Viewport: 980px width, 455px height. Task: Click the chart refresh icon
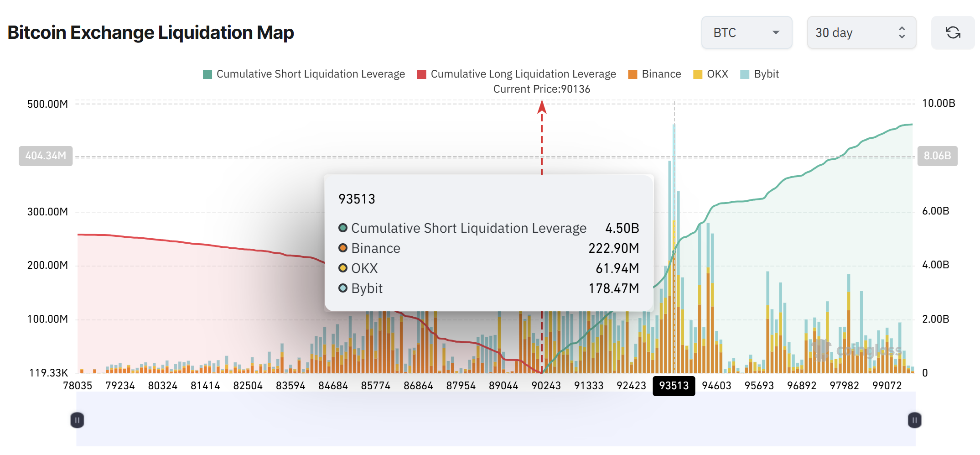tap(953, 32)
